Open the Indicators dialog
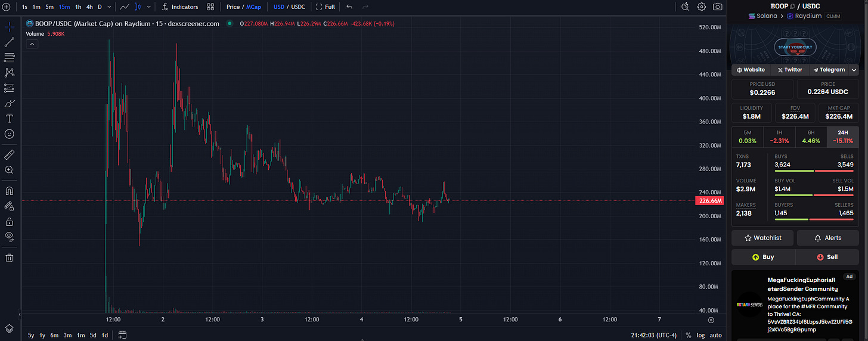The width and height of the screenshot is (868, 341). click(x=180, y=7)
